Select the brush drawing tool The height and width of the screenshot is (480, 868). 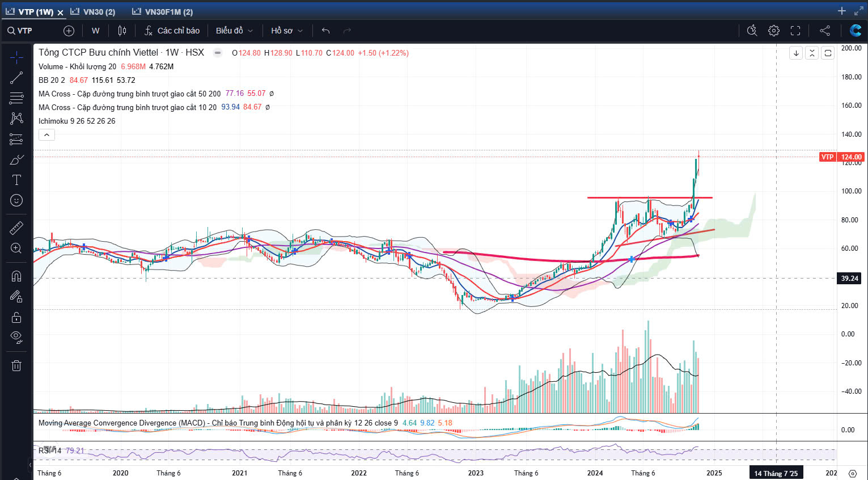(16, 159)
